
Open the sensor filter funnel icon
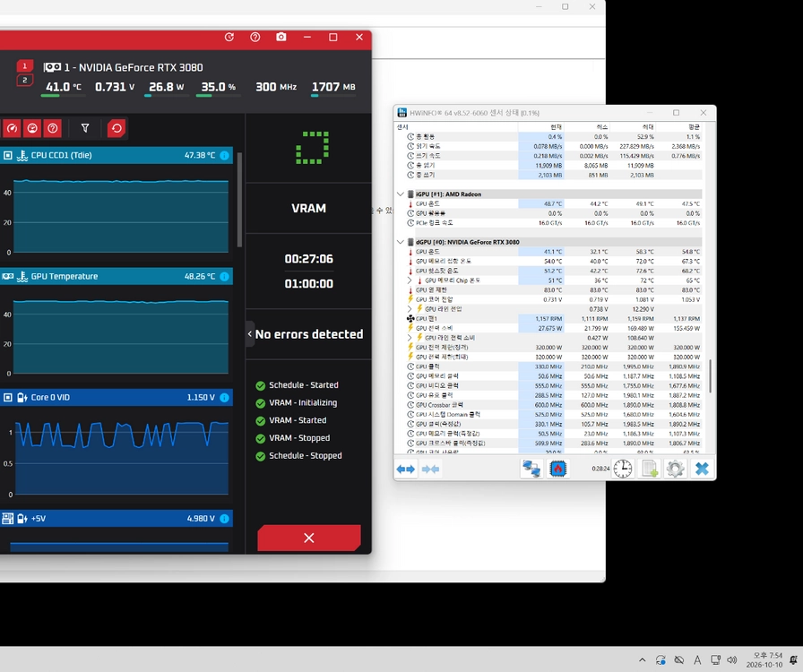(85, 128)
